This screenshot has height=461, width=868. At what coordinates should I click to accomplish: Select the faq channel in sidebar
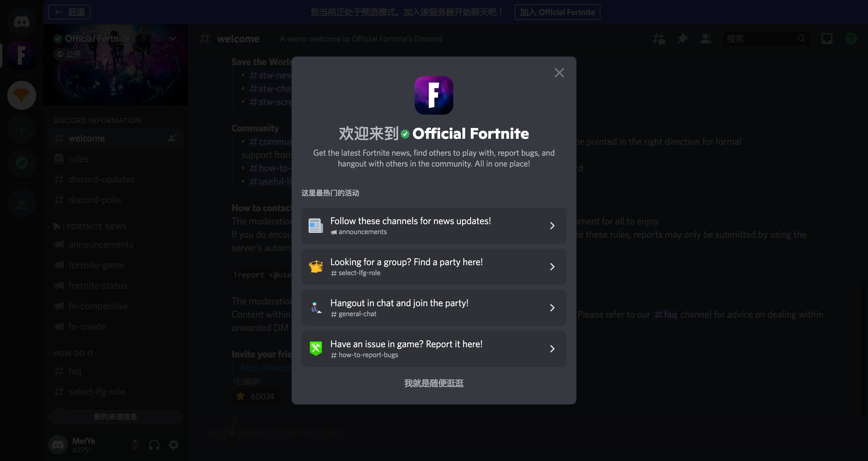[115, 371]
